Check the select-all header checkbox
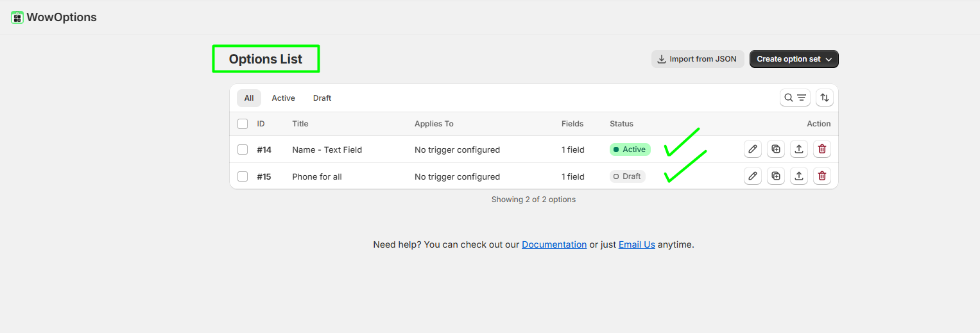Viewport: 980px width, 333px height. coord(243,124)
